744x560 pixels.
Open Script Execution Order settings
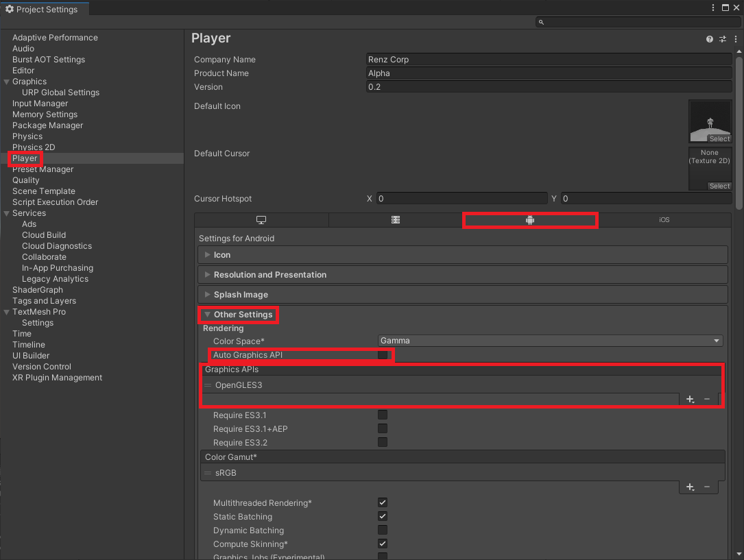(56, 202)
